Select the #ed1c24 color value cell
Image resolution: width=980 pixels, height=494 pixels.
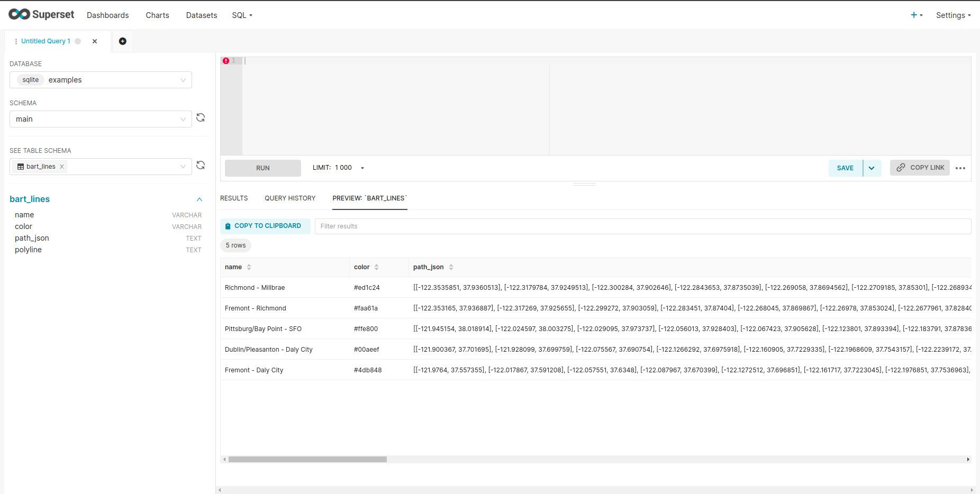[367, 287]
